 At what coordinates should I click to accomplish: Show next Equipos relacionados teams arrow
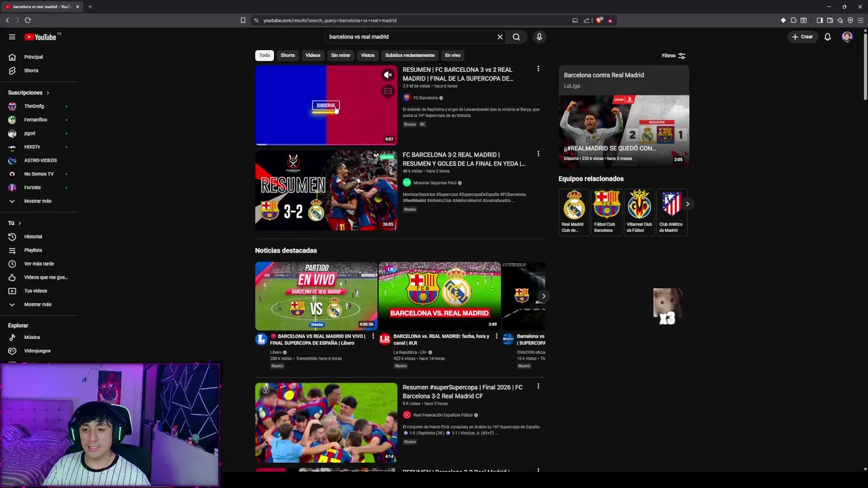pyautogui.click(x=687, y=204)
